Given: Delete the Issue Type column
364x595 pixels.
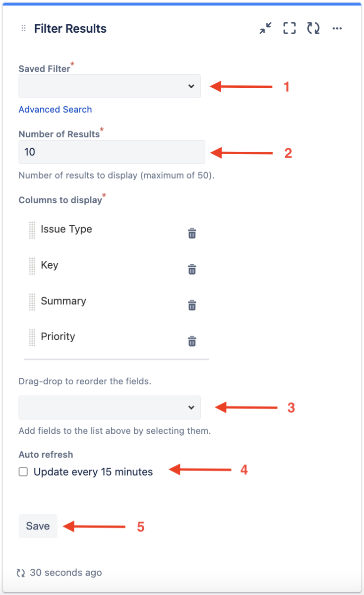Looking at the screenshot, I should 192,234.
